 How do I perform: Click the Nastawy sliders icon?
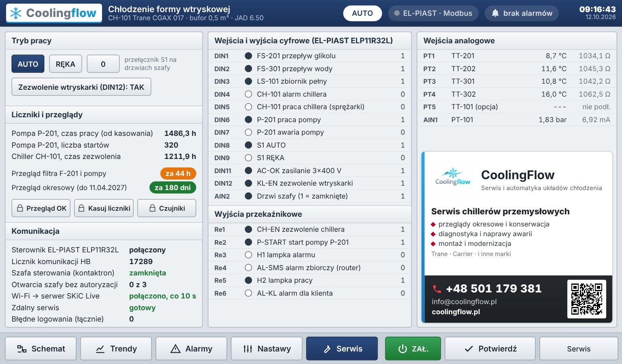coord(247,349)
